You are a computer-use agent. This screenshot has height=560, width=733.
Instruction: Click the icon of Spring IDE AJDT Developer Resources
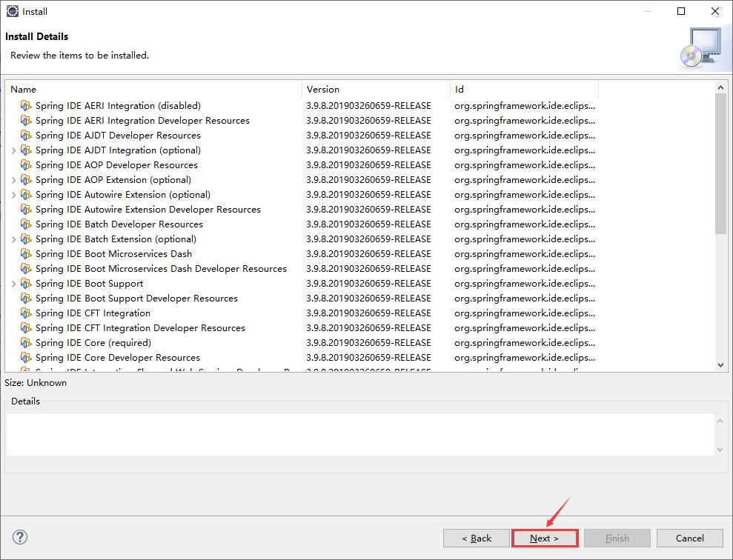tap(26, 136)
